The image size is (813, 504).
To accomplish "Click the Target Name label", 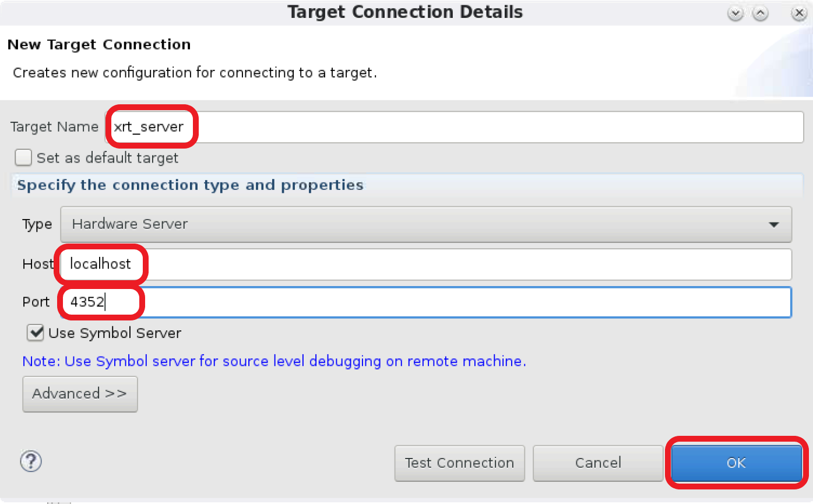I will coord(54,127).
